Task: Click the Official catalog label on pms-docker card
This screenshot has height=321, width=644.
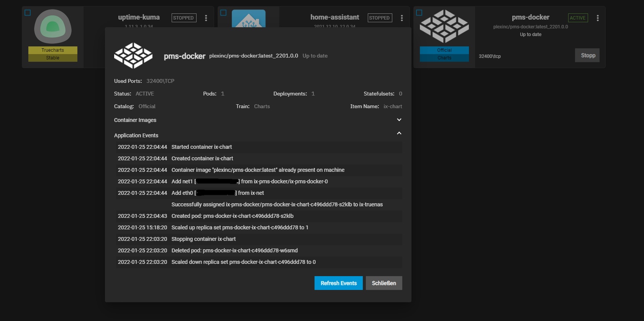Action: [x=444, y=50]
